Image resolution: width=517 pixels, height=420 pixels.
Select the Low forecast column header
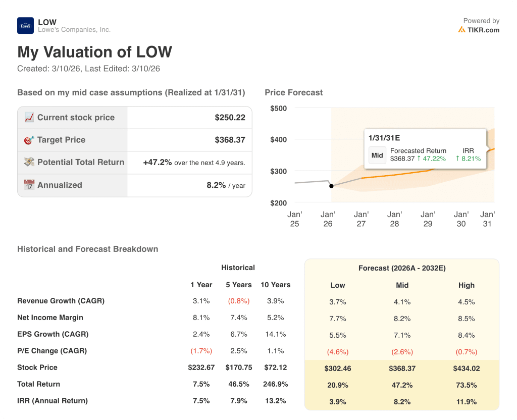point(338,285)
